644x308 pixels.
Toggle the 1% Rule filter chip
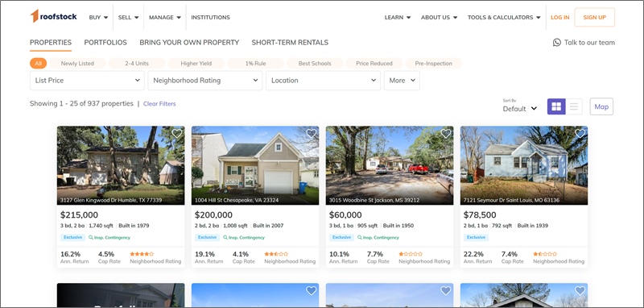tap(255, 64)
